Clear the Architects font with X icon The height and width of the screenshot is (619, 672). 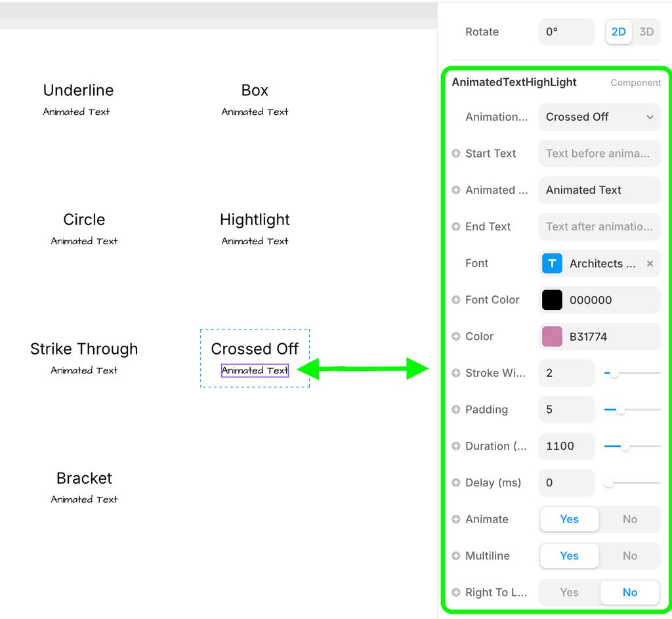[x=650, y=263]
